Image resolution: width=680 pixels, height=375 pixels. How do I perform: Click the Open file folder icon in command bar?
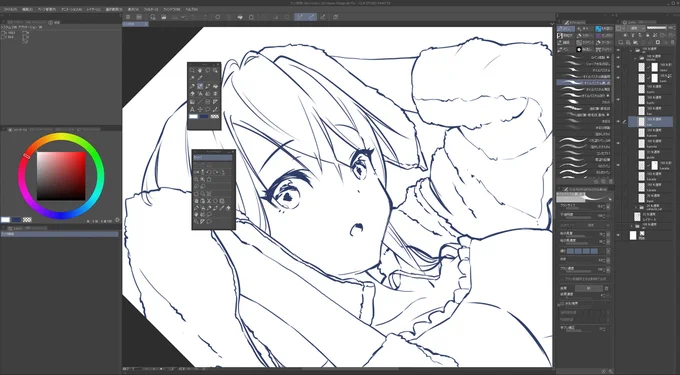[x=163, y=17]
